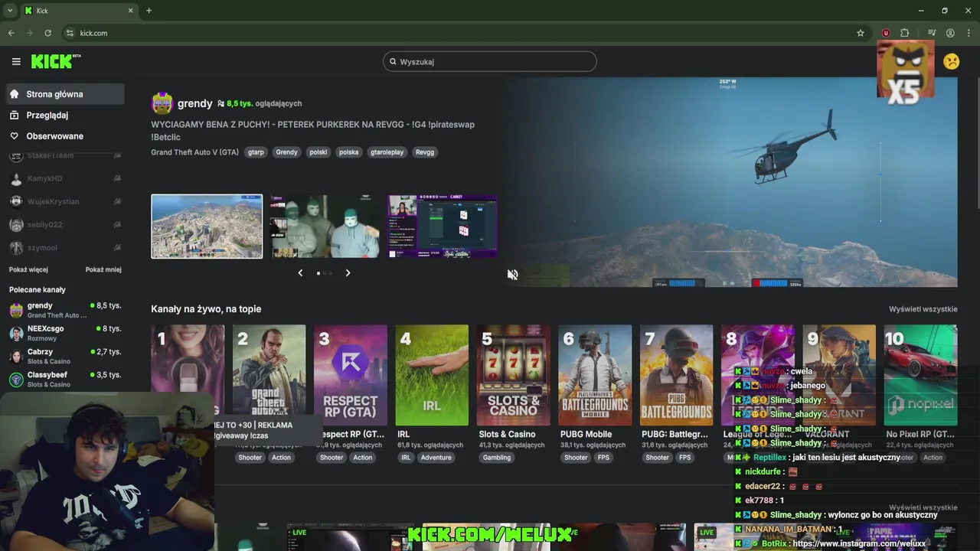980x551 pixels.
Task: Open the browser profile icon
Action: (950, 33)
